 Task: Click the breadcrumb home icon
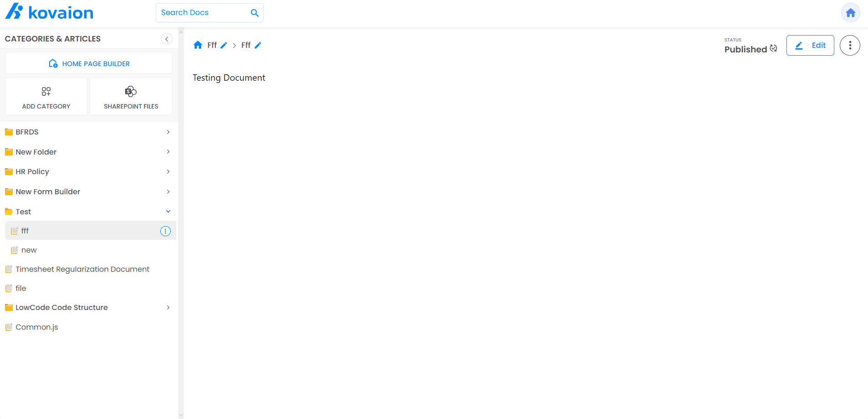pos(198,45)
